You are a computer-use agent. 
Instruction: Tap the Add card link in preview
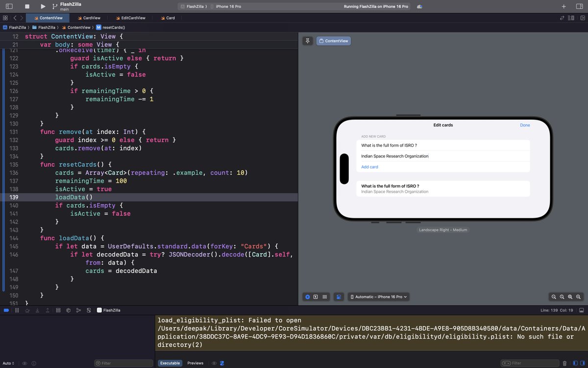click(x=369, y=167)
